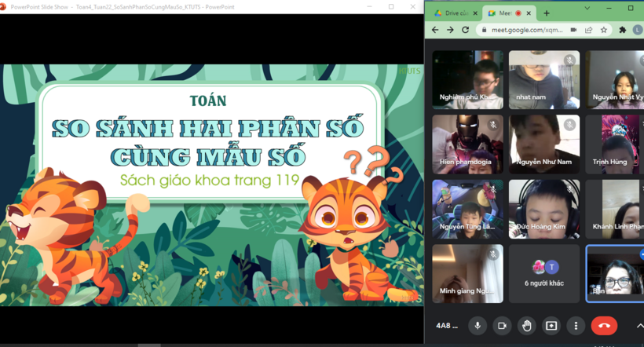Toggle the microphone in Google Meet
The height and width of the screenshot is (347, 644).
477,326
